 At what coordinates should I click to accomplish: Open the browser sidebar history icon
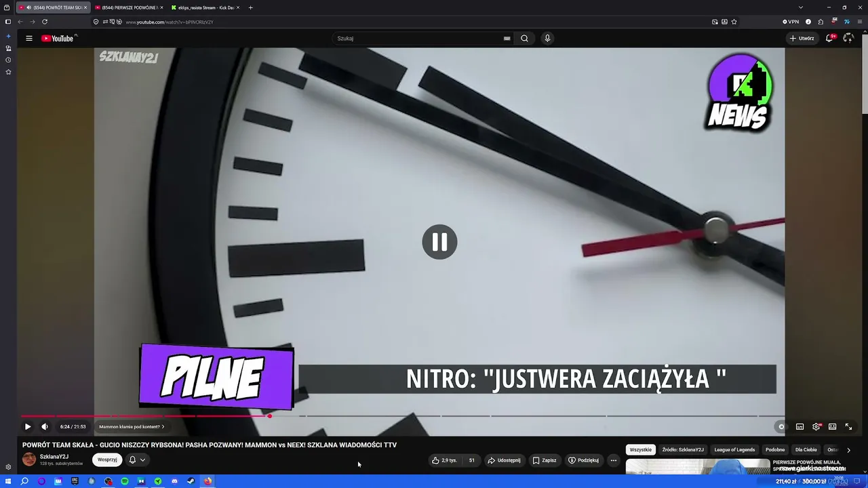(x=8, y=60)
